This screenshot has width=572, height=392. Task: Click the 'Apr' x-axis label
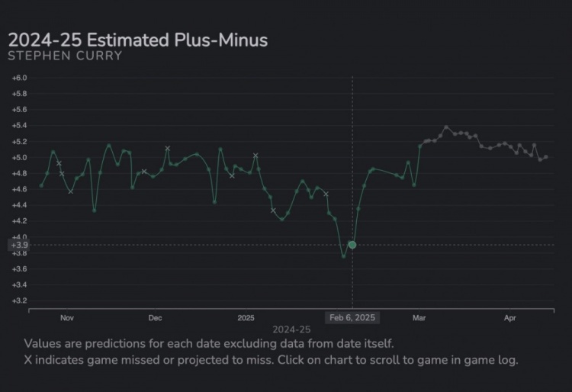coord(509,317)
